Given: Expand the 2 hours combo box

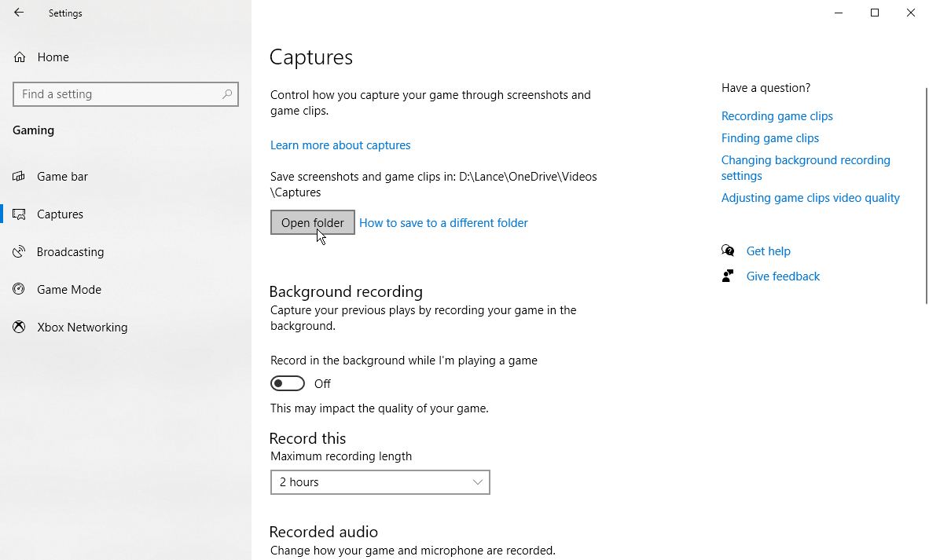Looking at the screenshot, I should tap(380, 481).
